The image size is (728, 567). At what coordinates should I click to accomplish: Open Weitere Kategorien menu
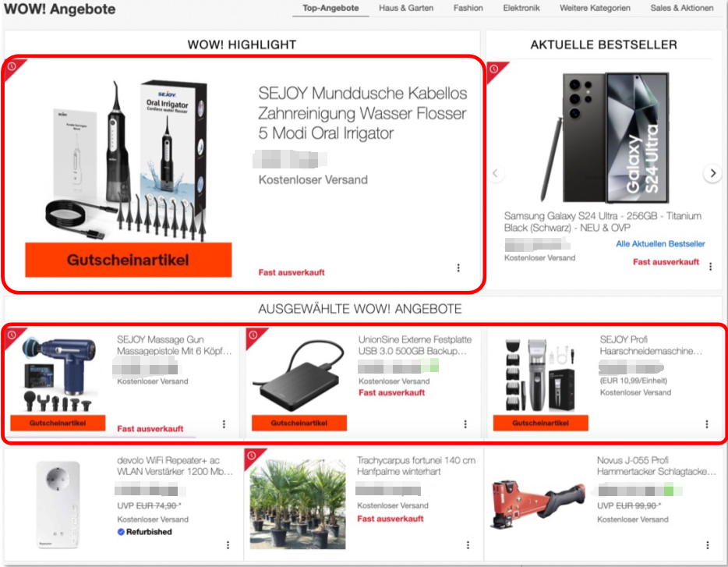tap(595, 8)
